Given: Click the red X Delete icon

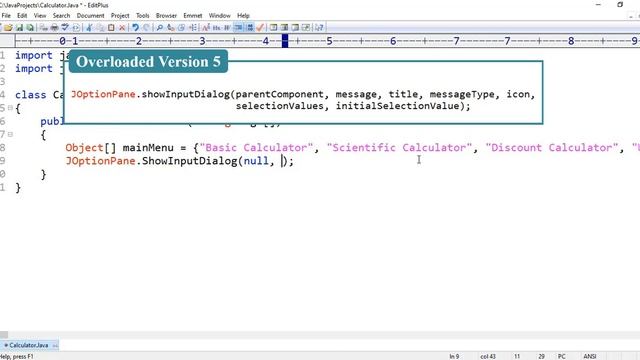Looking at the screenshot, I should coord(122,28).
